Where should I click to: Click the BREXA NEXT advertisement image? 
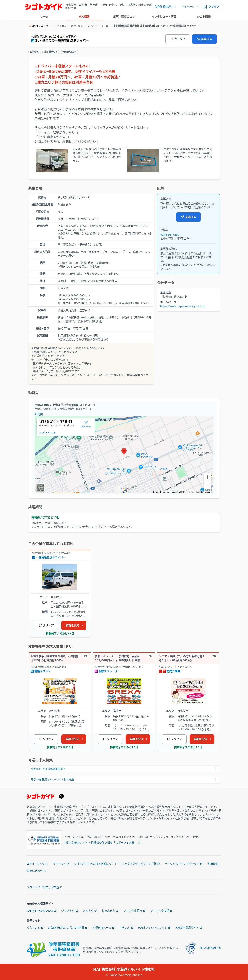coord(124,691)
